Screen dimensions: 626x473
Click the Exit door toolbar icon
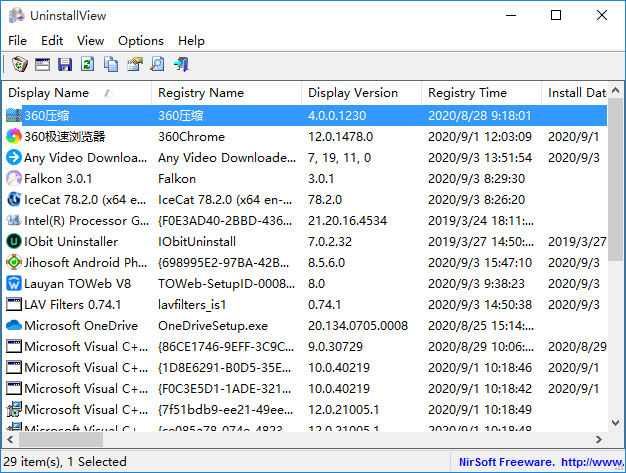click(x=181, y=65)
